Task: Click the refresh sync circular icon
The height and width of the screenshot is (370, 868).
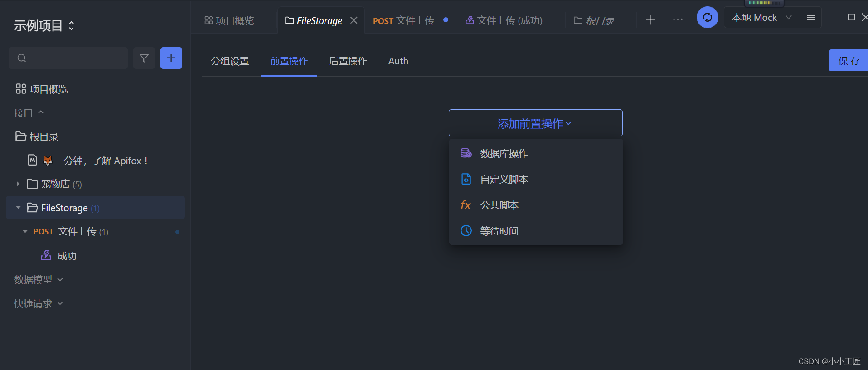Action: 707,18
